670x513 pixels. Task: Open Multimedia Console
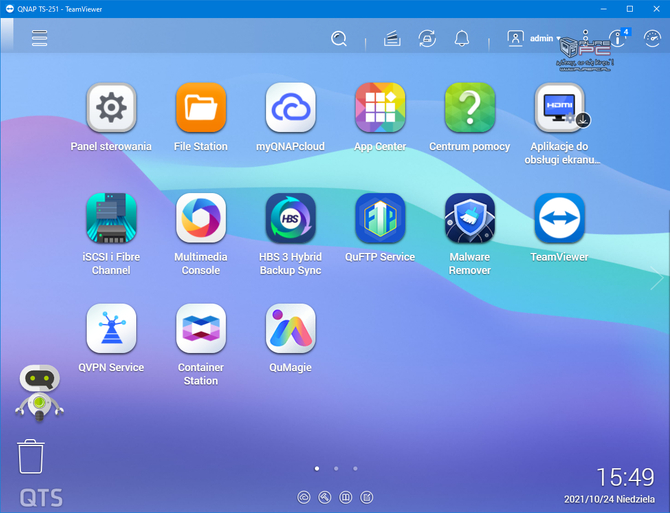pos(201,218)
